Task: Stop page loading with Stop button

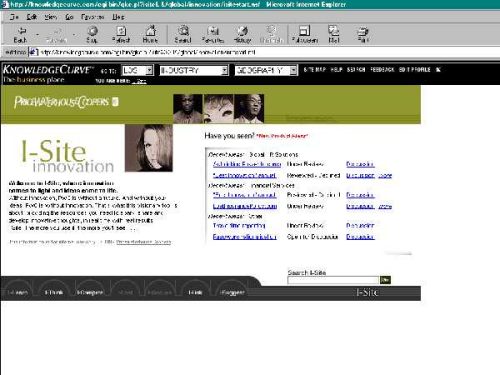Action: pos(92,35)
